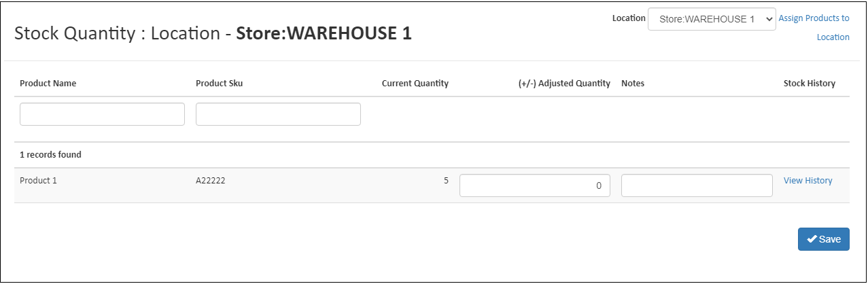Viewport: 868px width, 284px height.
Task: Select the Product 1 name cell
Action: [39, 181]
